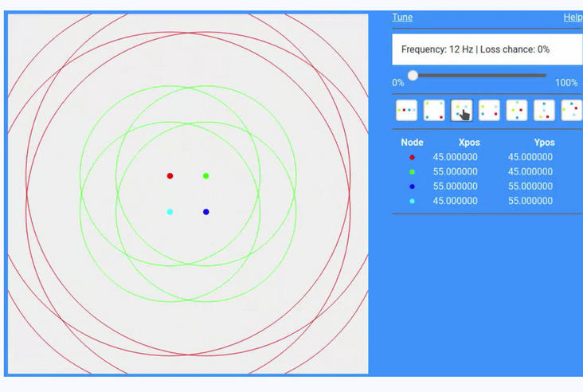Click the loss chance slider handle

pos(413,76)
